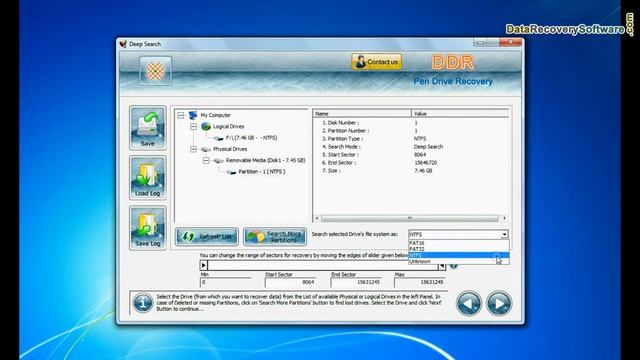640x360 pixels.
Task: Click the Value column header
Action: 460,113
